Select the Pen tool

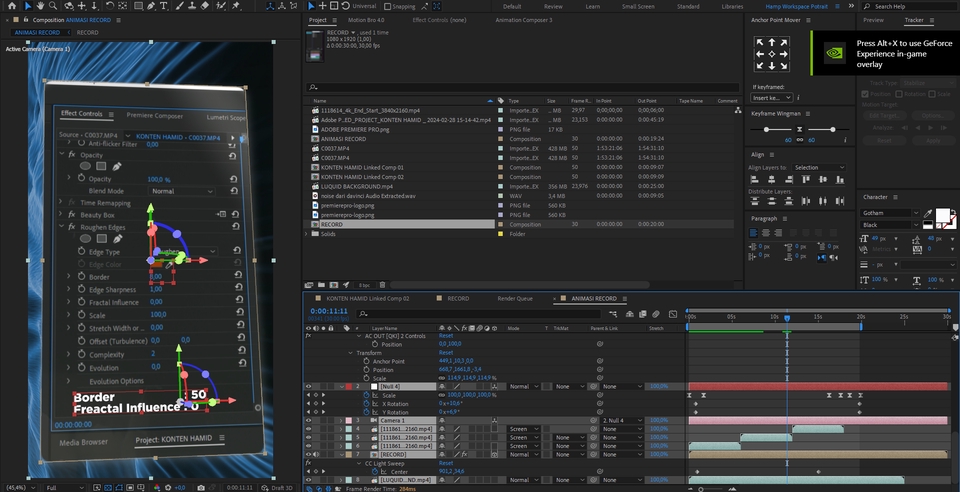[151, 6]
